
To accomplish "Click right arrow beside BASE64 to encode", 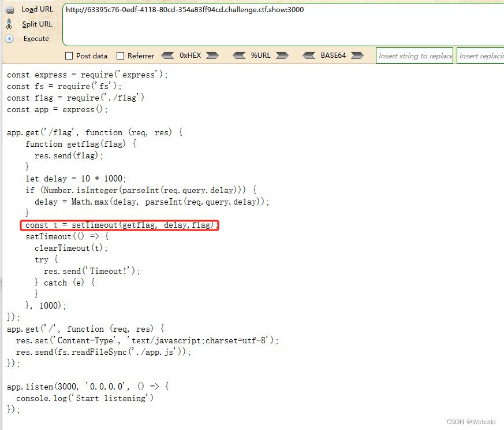I will pos(357,55).
